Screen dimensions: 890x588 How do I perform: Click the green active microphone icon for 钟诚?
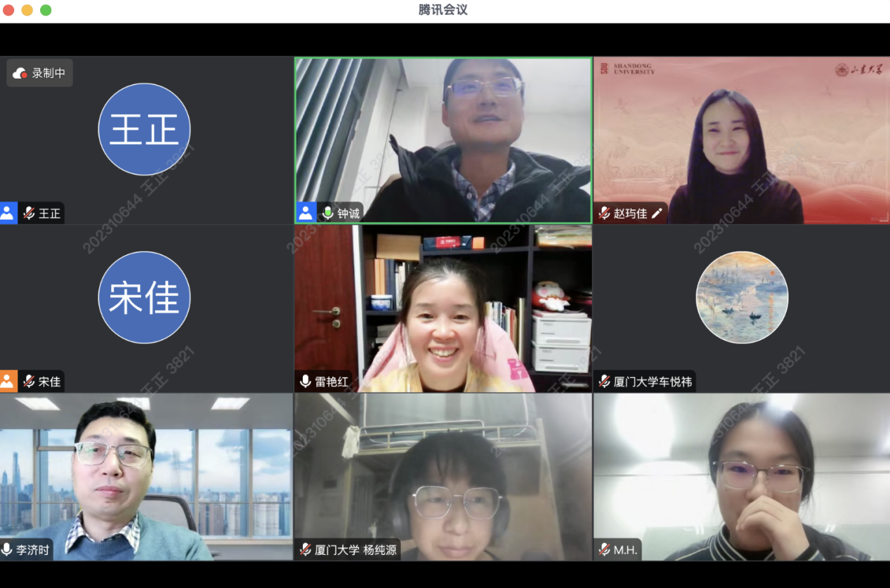pos(327,213)
